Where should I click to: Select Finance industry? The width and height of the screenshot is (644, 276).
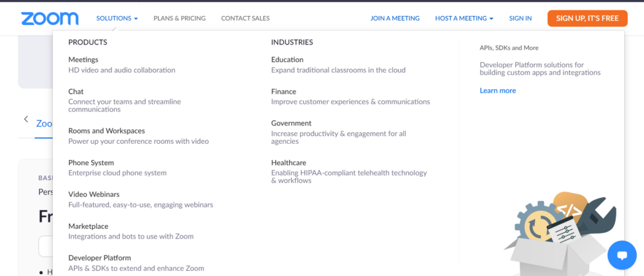click(x=283, y=92)
